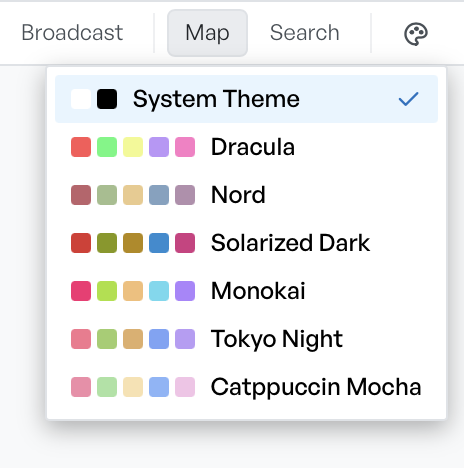The image size is (464, 468).
Task: Click Nord's steel blue swatch
Action: click(159, 195)
